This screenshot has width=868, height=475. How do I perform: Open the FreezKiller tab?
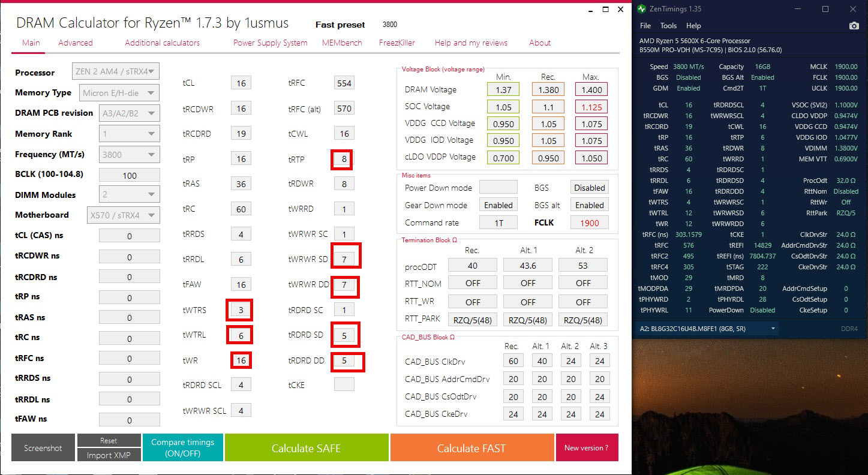point(397,43)
